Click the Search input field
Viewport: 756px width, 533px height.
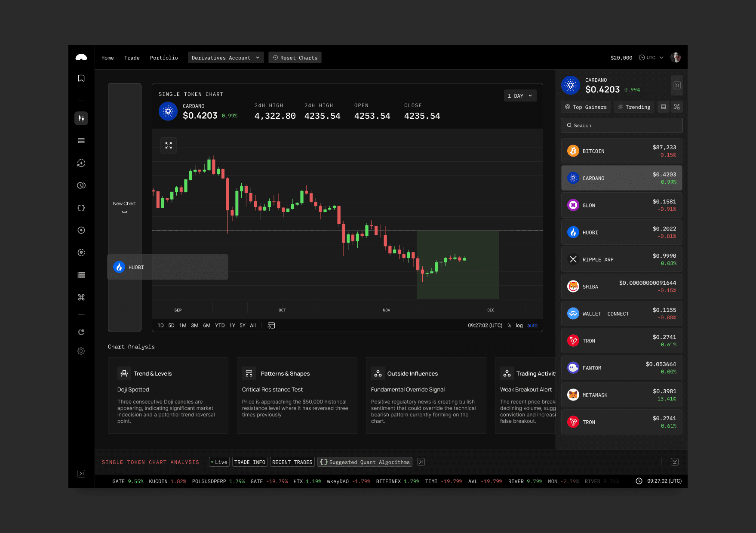(622, 125)
